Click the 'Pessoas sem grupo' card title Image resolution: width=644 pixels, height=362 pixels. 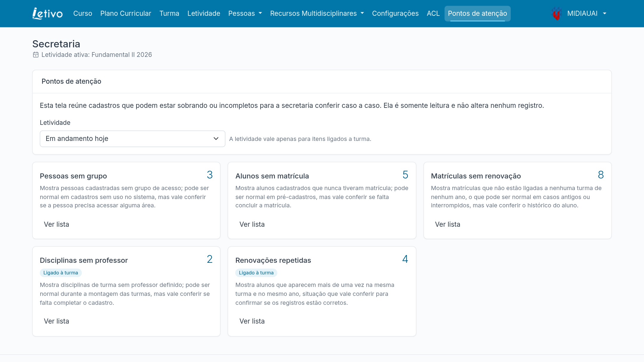click(x=73, y=176)
